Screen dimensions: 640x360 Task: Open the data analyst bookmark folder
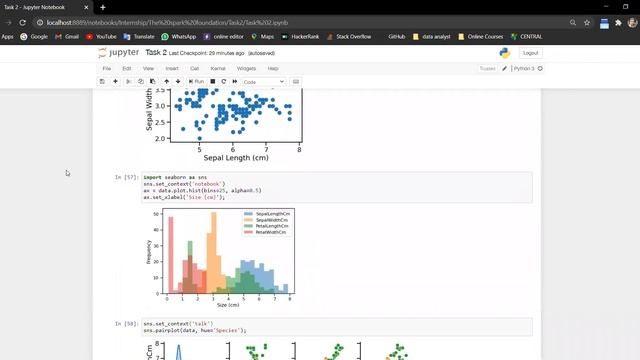tap(432, 37)
